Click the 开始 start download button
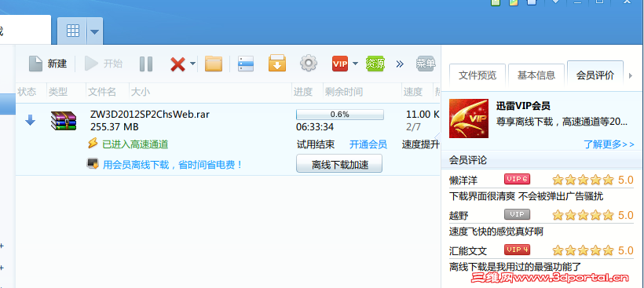Screen dimensions: 644x288 [x=104, y=64]
